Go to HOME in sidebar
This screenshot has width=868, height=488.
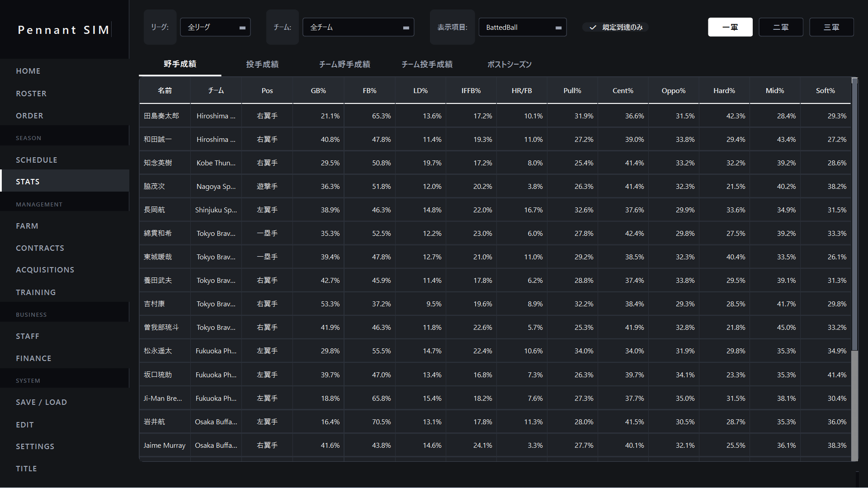[28, 71]
